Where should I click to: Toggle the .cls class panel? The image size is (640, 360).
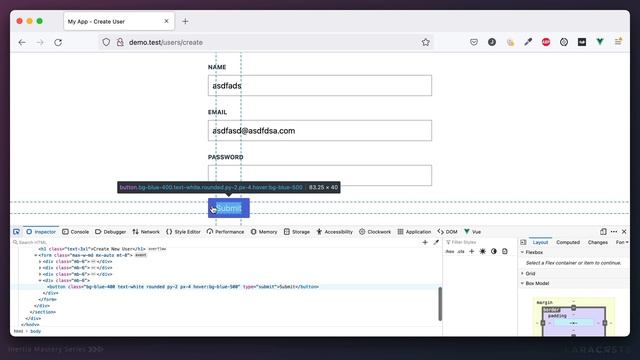coord(461,251)
